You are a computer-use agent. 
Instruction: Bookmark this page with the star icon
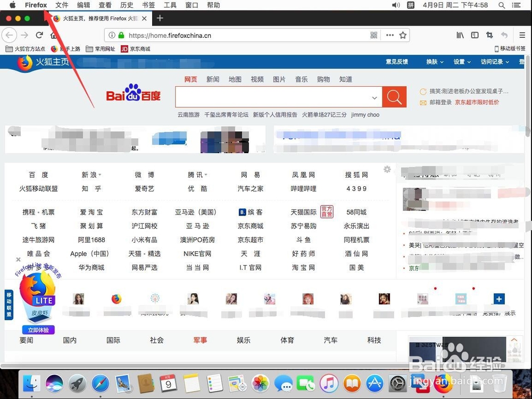pos(403,35)
